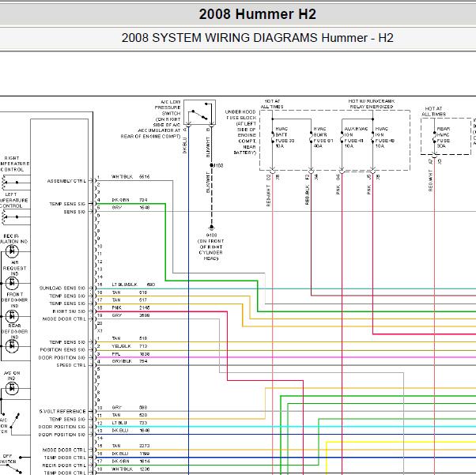
Task: Click the "PPL" wire label
Action: tap(116, 354)
